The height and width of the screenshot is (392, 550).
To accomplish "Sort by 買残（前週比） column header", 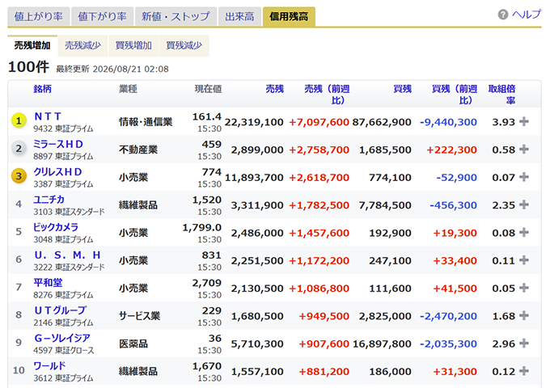I will (x=455, y=95).
